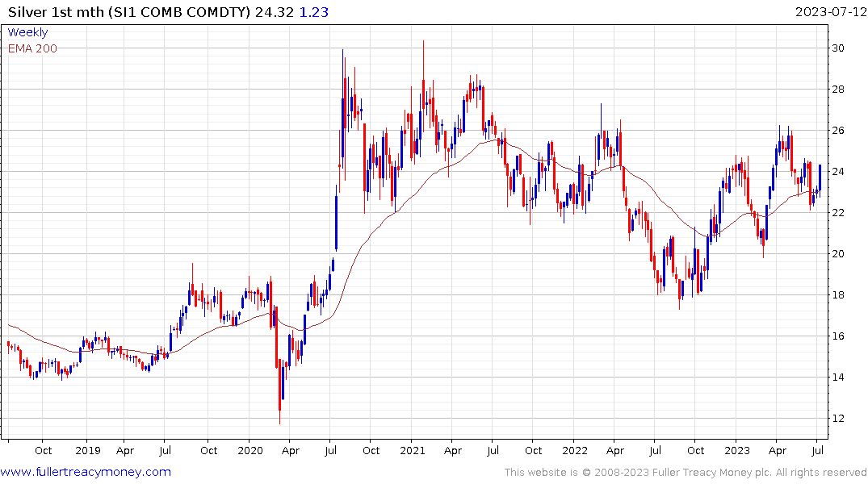This screenshot has width=868, height=484.
Task: Click the March 2020 low candlestick near 12
Action: click(279, 390)
